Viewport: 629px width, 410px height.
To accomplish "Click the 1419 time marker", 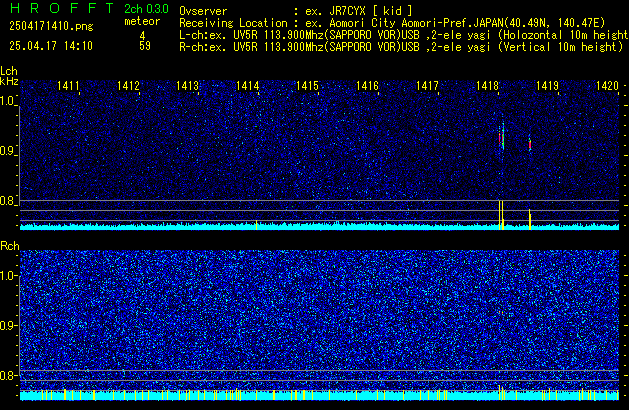I will click(x=547, y=86).
